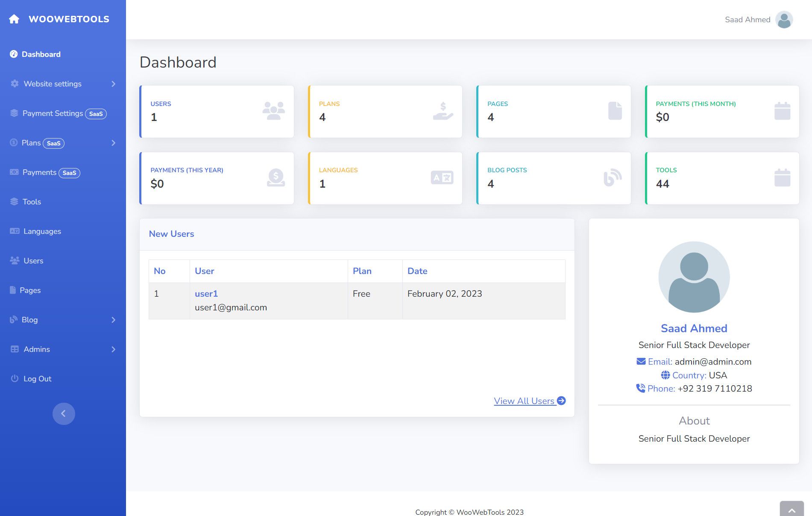Collapse the sidebar with the round arrow toggle
The width and height of the screenshot is (812, 516).
point(64,413)
